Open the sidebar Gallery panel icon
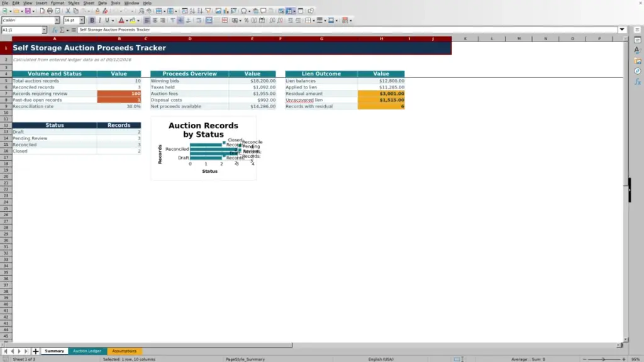The width and height of the screenshot is (644, 362). pyautogui.click(x=638, y=61)
